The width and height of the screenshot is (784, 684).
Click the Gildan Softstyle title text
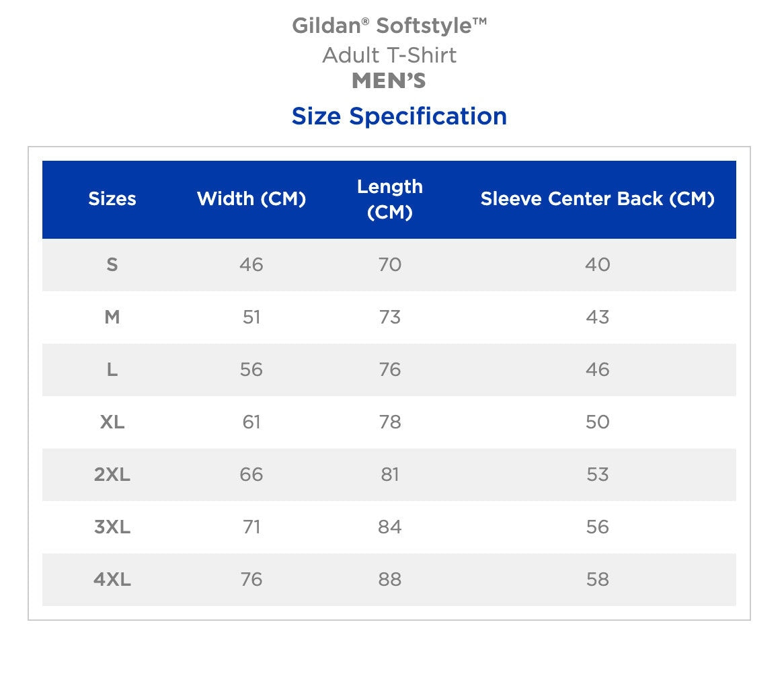click(x=389, y=26)
